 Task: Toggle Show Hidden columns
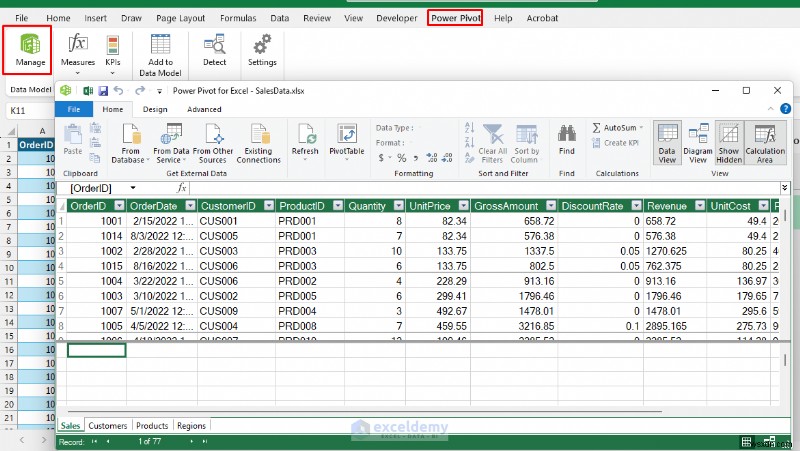(729, 143)
